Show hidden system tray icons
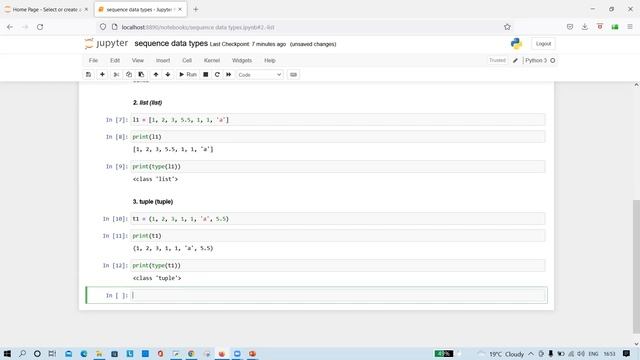This screenshot has width=640, height=360. (x=531, y=354)
